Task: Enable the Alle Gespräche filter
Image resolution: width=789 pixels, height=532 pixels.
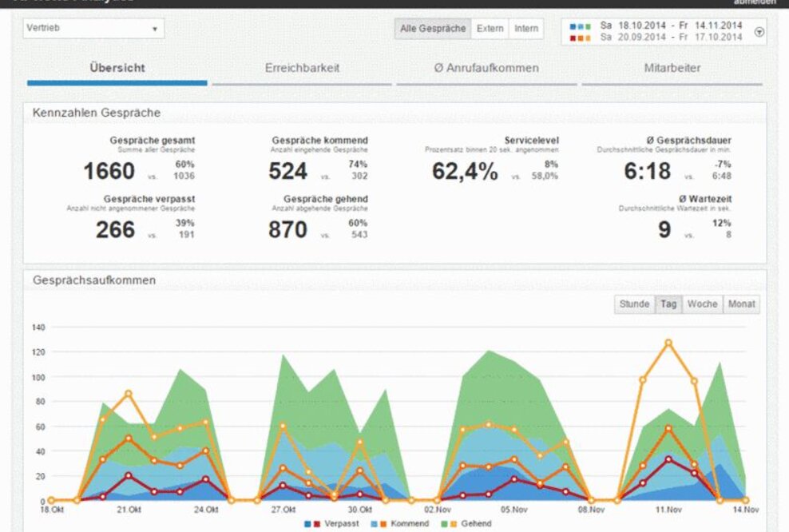Action: [434, 28]
